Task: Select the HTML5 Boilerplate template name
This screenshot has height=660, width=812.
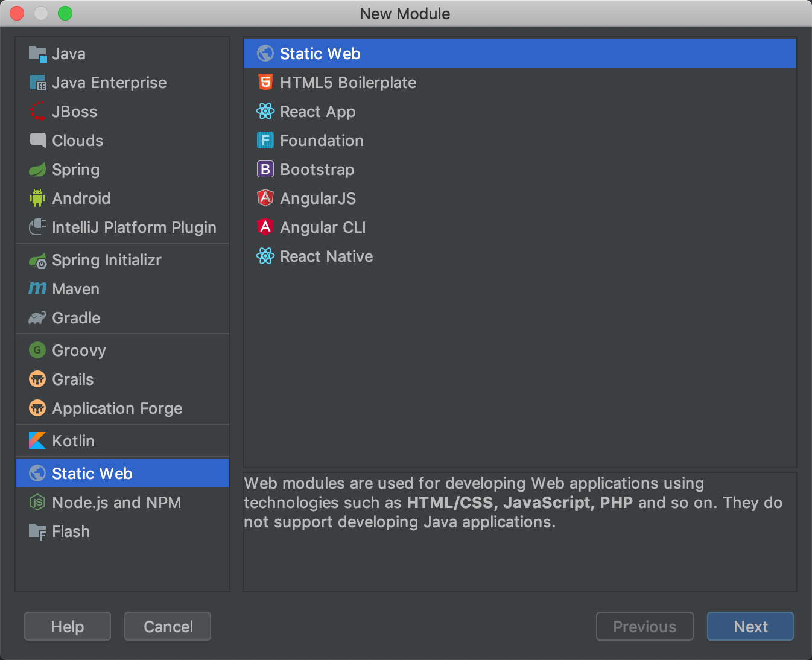Action: [348, 83]
